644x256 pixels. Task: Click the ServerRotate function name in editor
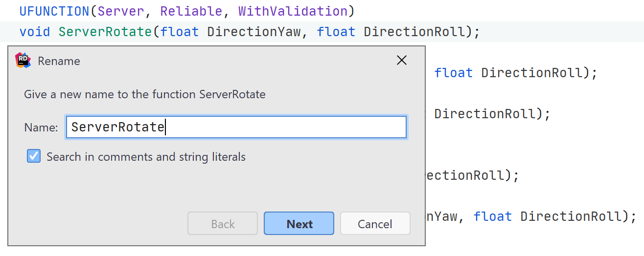(105, 32)
